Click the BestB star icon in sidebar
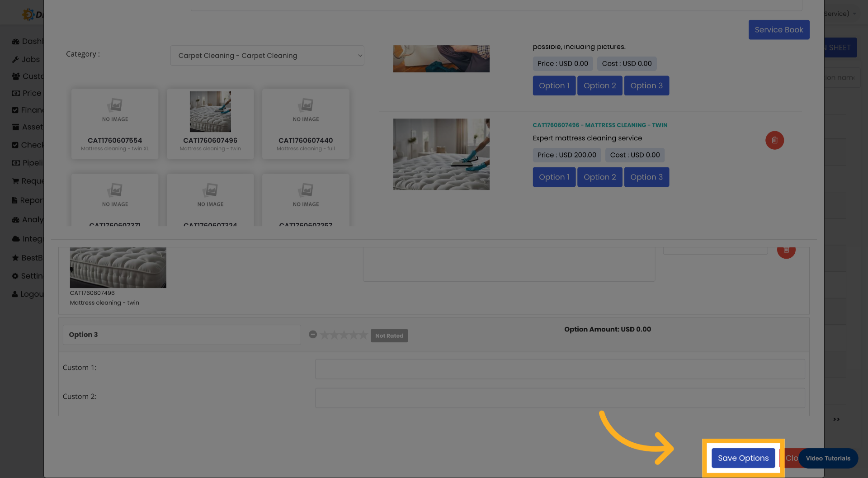Viewport: 868px width, 478px height. point(16,257)
